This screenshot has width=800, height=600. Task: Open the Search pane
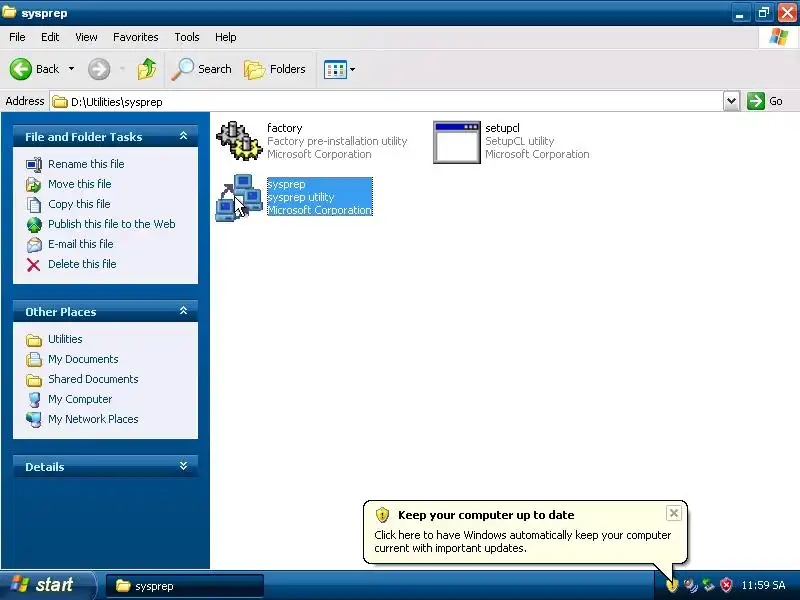tap(202, 69)
